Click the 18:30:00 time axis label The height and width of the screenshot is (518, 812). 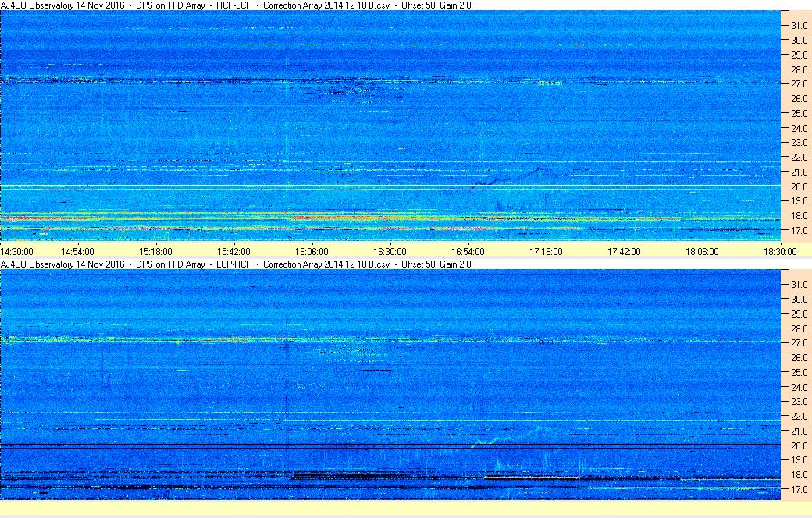781,251
